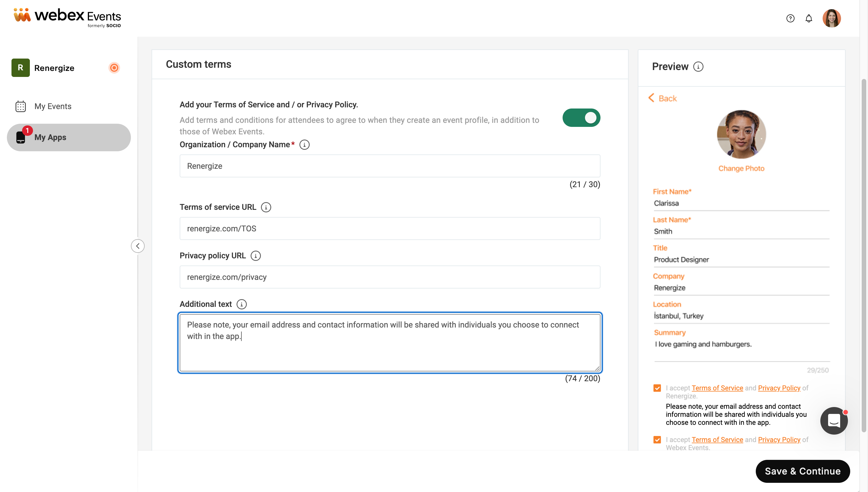Uncheck the Webex Events terms acceptance checkbox
868x492 pixels.
(657, 440)
